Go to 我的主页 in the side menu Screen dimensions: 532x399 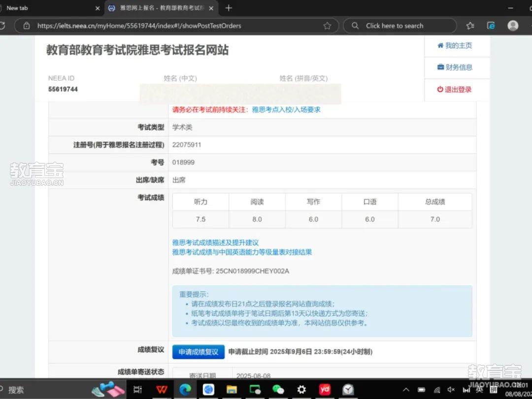point(455,45)
